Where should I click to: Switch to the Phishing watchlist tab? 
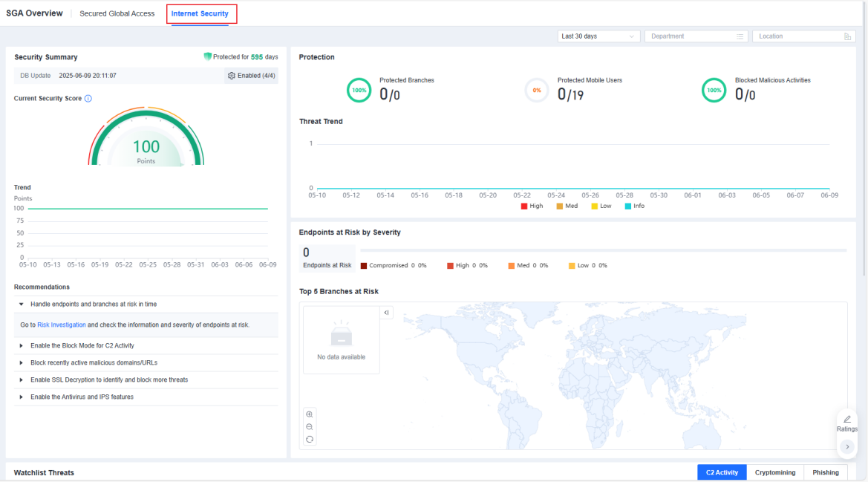point(826,472)
